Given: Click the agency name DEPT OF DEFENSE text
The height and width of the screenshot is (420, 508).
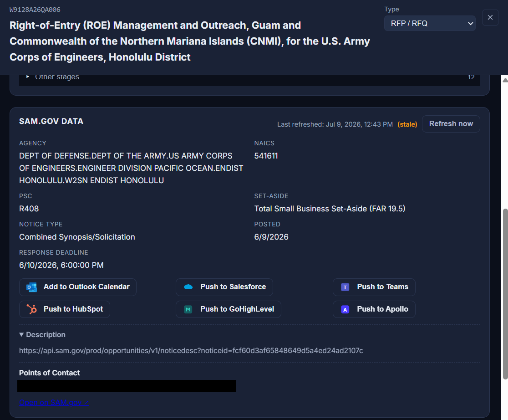Looking at the screenshot, I should 131,168.
